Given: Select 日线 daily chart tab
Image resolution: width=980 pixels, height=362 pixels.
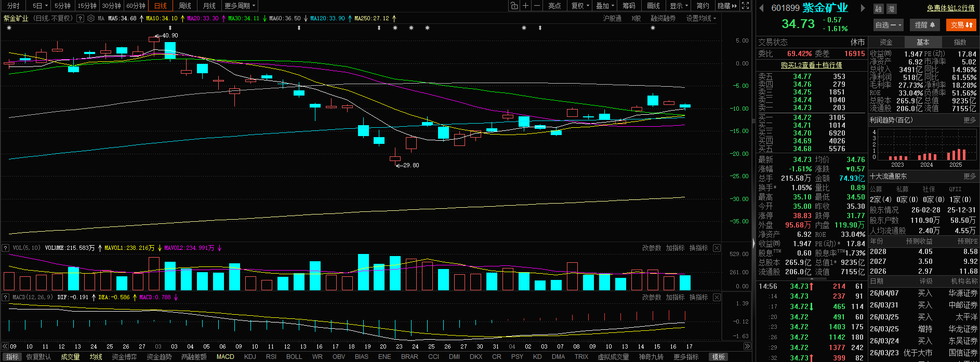Looking at the screenshot, I should tap(161, 6).
